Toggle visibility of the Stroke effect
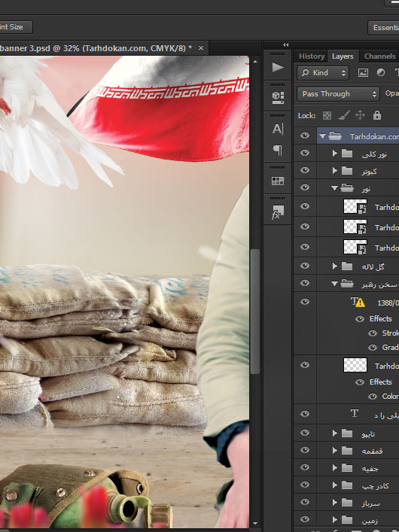Image resolution: width=399 pixels, height=532 pixels. [373, 333]
